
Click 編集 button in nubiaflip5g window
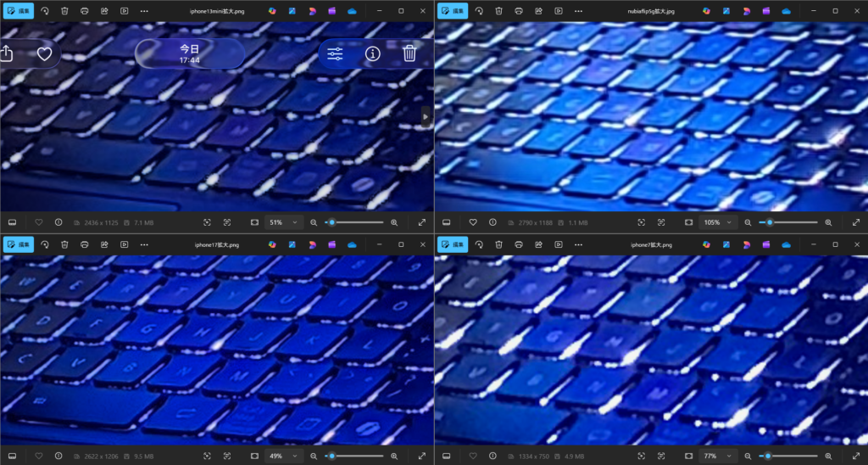point(453,11)
